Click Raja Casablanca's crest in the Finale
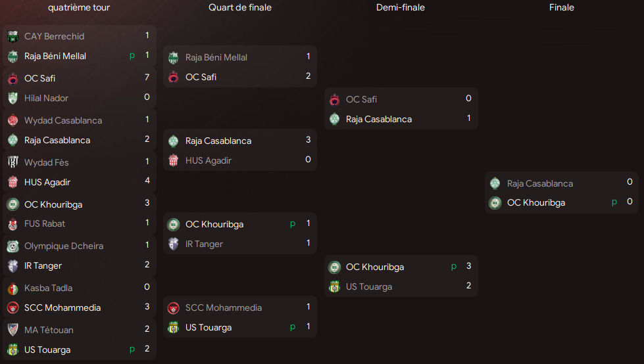This screenshot has width=644, height=364. (495, 183)
